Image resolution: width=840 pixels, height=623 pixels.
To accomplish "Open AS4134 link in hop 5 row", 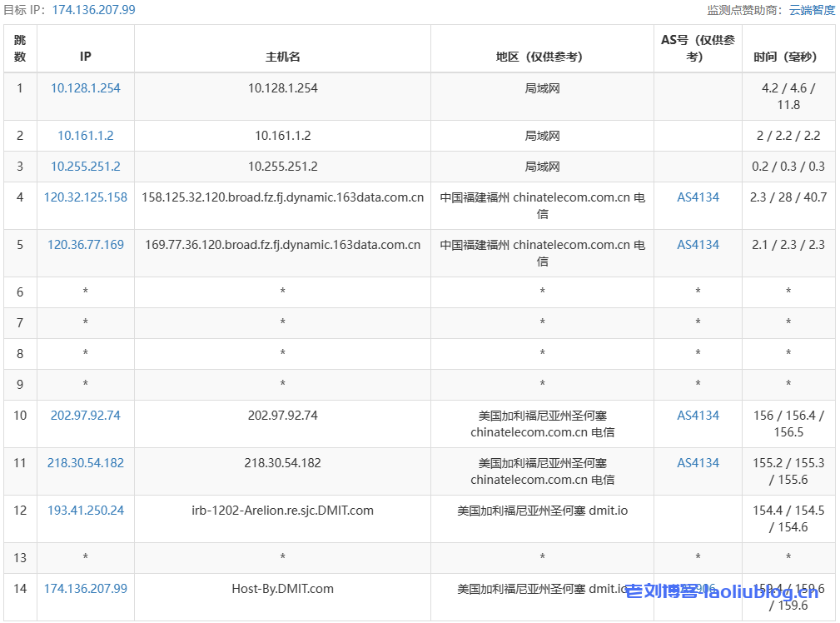I will (698, 245).
